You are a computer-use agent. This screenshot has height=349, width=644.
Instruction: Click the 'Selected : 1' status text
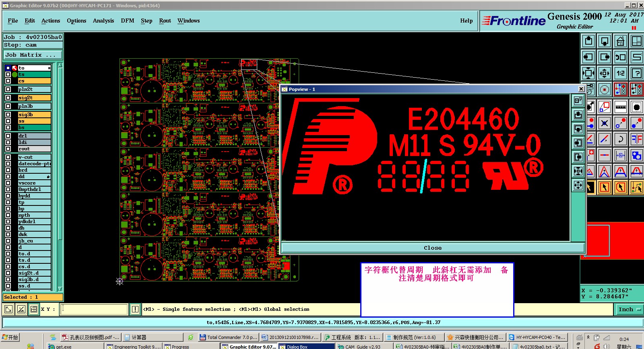pos(21,297)
